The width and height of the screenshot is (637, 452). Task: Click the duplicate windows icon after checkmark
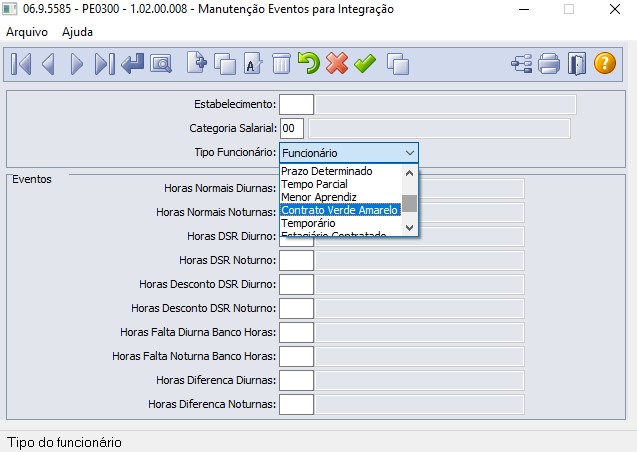[x=398, y=64]
